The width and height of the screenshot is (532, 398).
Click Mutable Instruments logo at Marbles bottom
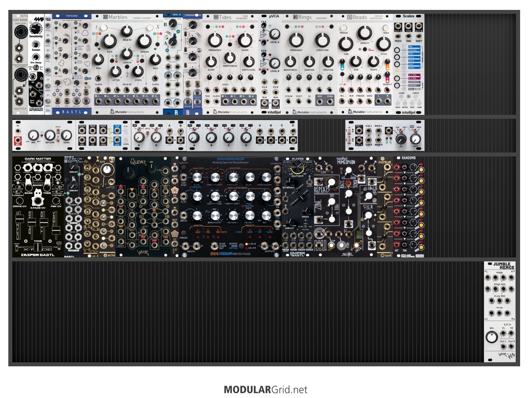coord(126,112)
